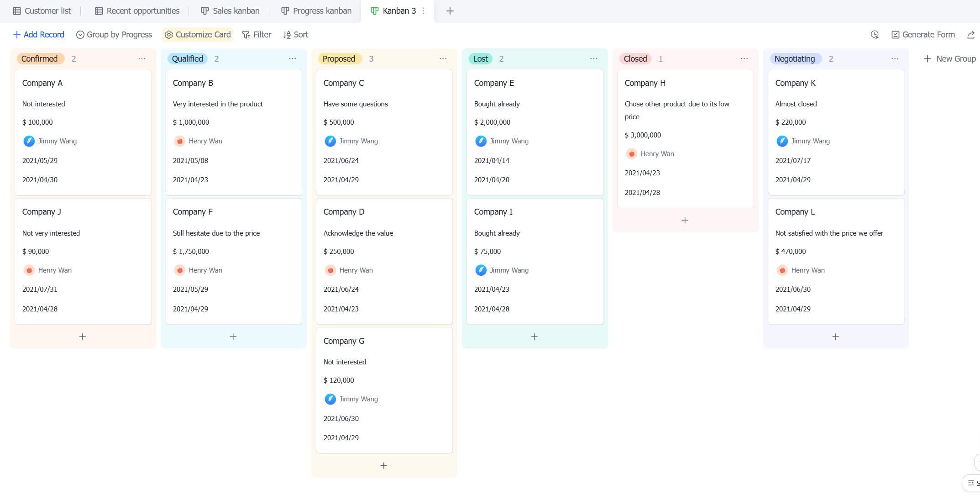The width and height of the screenshot is (980, 500).
Task: Open the Filter options
Action: [257, 35]
